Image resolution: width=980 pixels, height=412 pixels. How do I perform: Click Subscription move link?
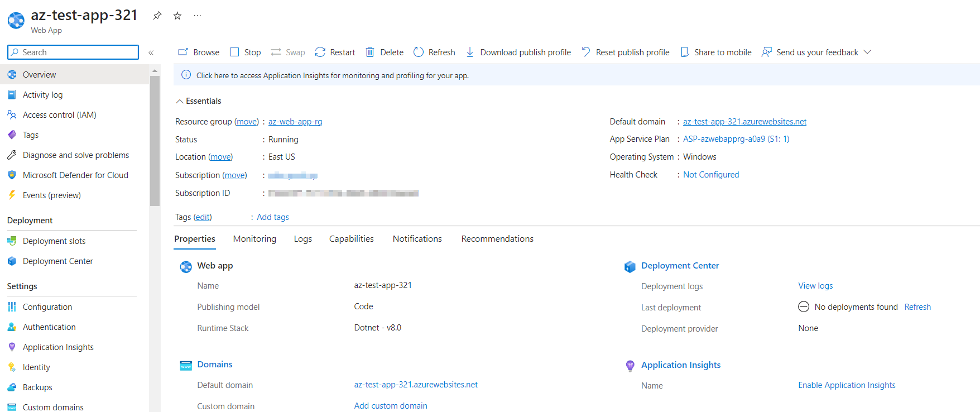coord(234,175)
